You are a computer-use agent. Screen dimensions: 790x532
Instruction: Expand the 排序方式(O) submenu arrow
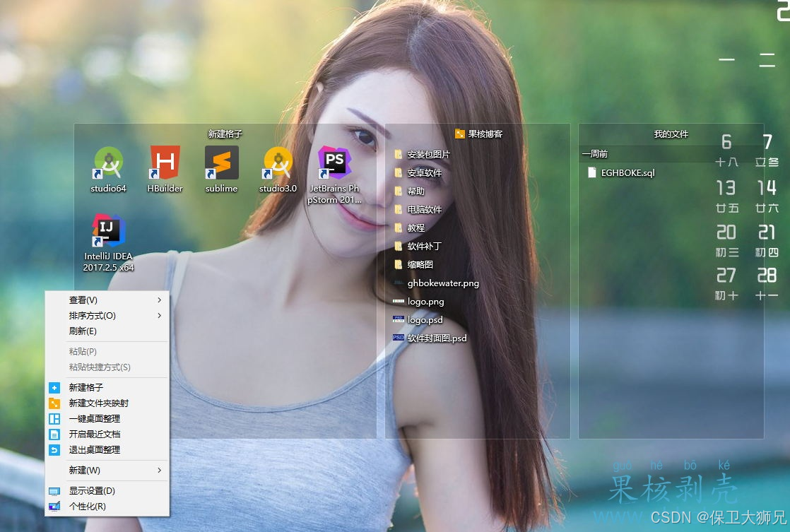(159, 315)
